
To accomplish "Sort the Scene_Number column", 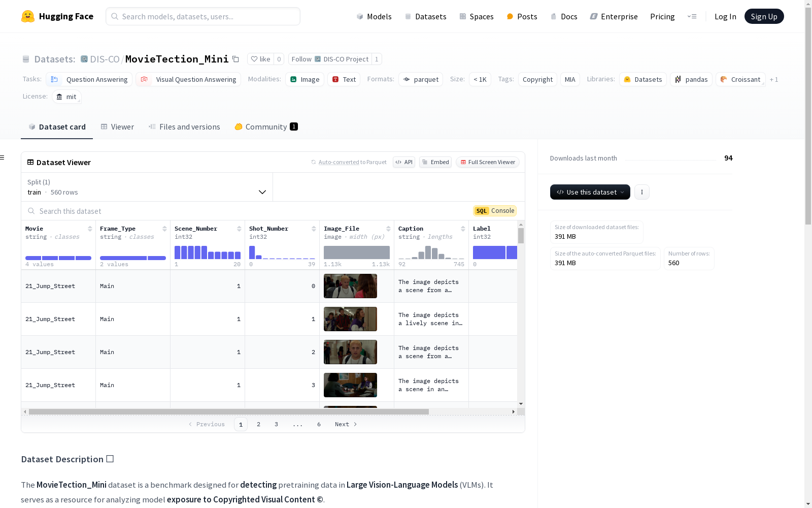I will tap(239, 229).
